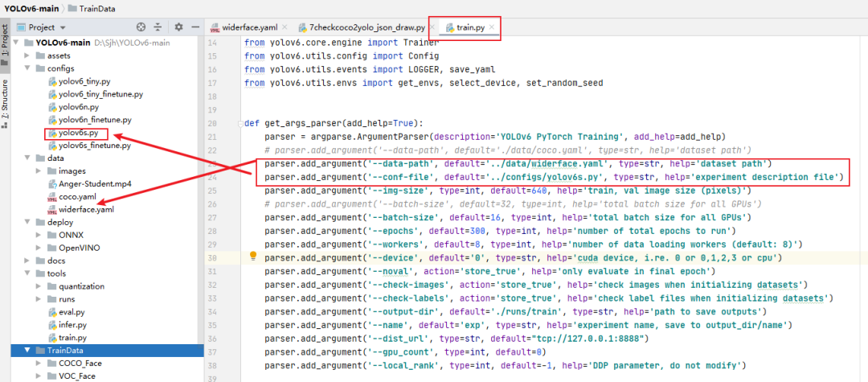Click the '--epochs' default=300 code line
This screenshot has height=382, width=868.
(x=500, y=231)
